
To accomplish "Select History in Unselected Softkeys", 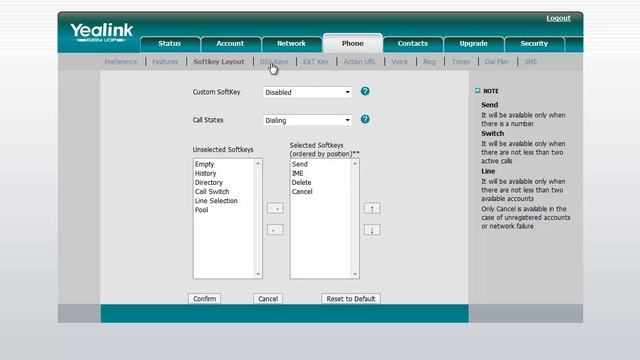I will tap(206, 173).
